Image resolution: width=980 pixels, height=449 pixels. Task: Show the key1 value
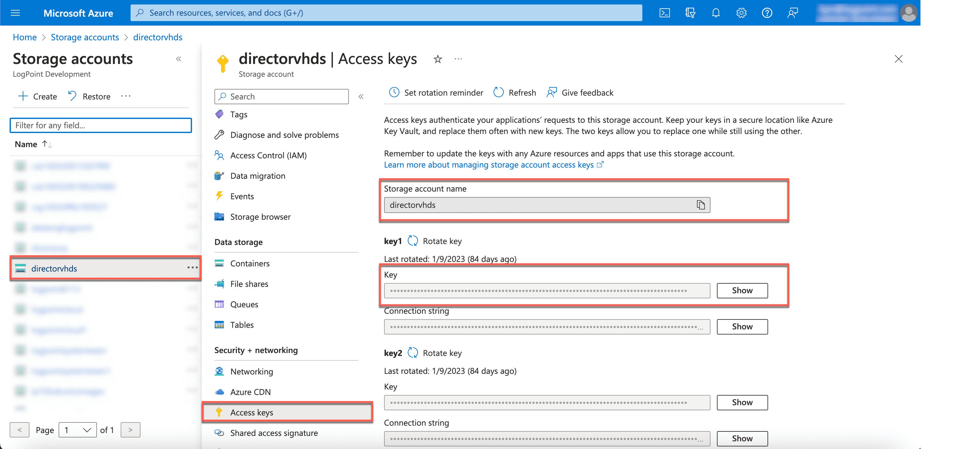[x=742, y=290]
